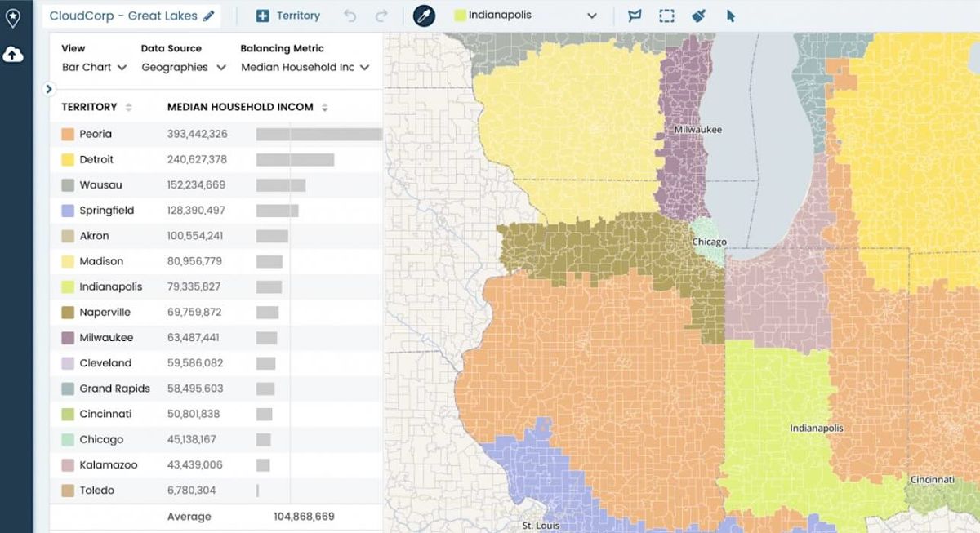Click the redo arrow in toolbar
Viewport: 980px width, 533px height.
381,16
